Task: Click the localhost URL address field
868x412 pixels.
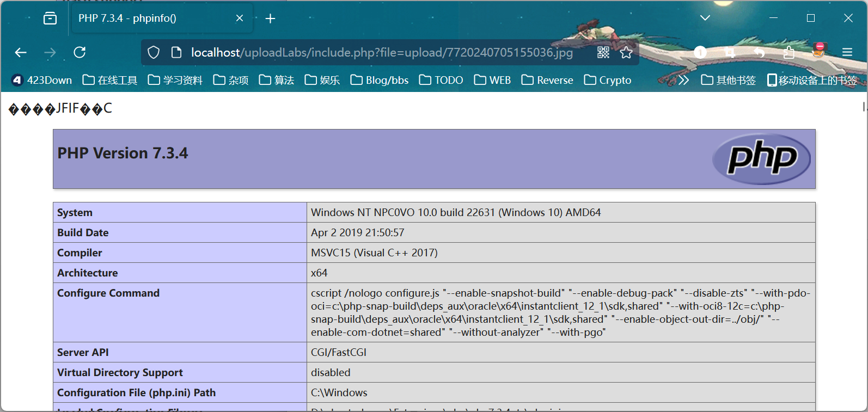Action: (x=381, y=52)
